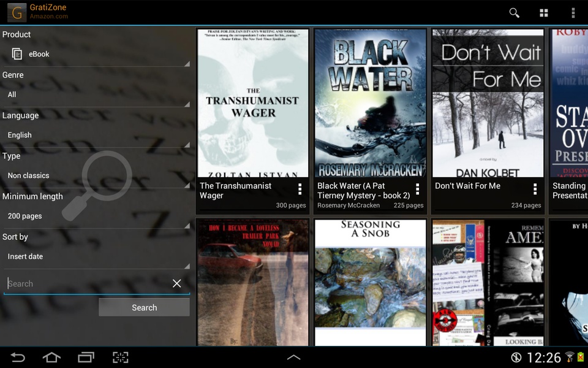Click the '234 pages' label
The image size is (588, 368).
point(526,205)
